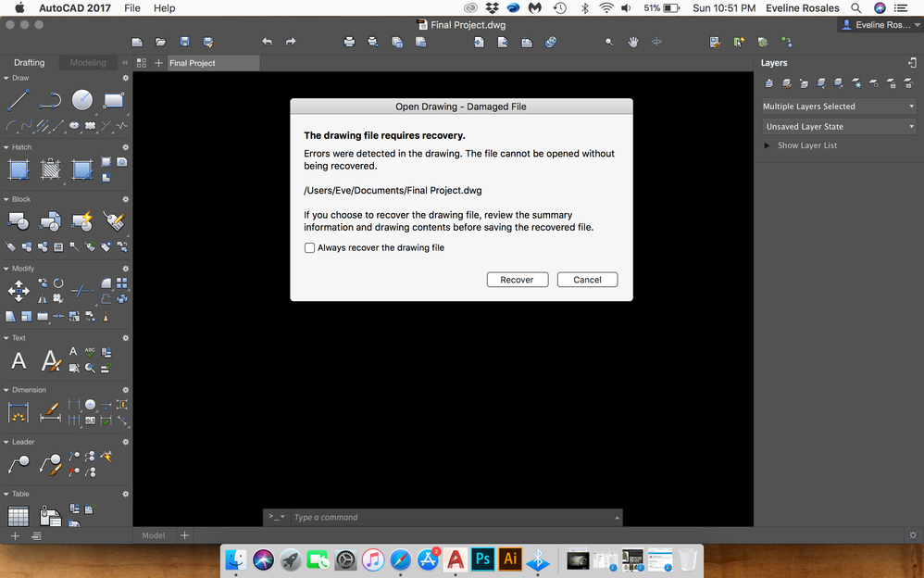Open command line options dropdown
The height and width of the screenshot is (578, 924).
(x=277, y=517)
